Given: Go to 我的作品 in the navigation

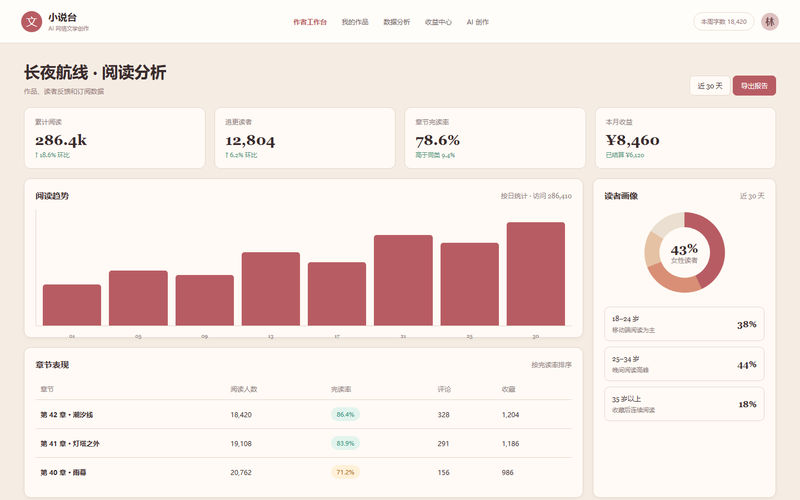Looking at the screenshot, I should coord(355,22).
